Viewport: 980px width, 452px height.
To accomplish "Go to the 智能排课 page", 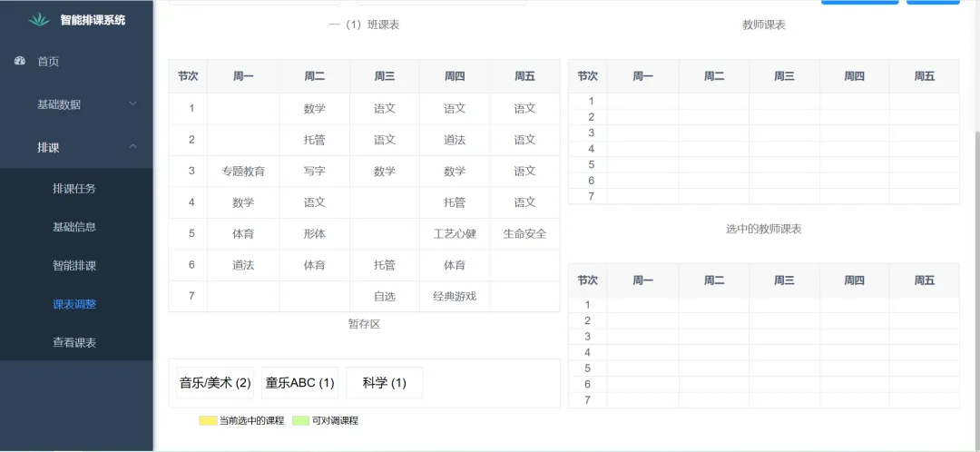I will [74, 266].
